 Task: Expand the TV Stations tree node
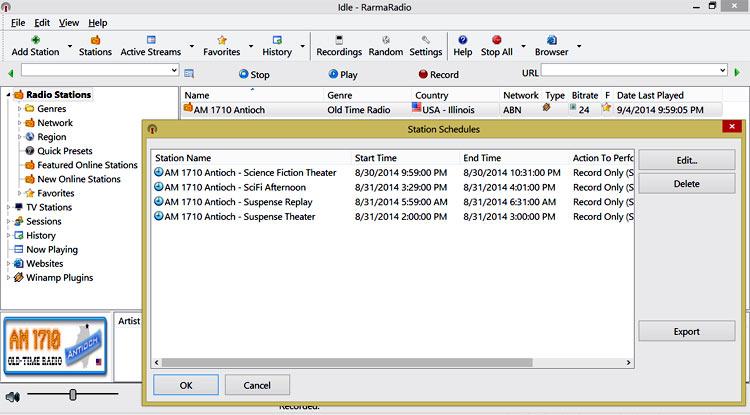click(x=8, y=207)
